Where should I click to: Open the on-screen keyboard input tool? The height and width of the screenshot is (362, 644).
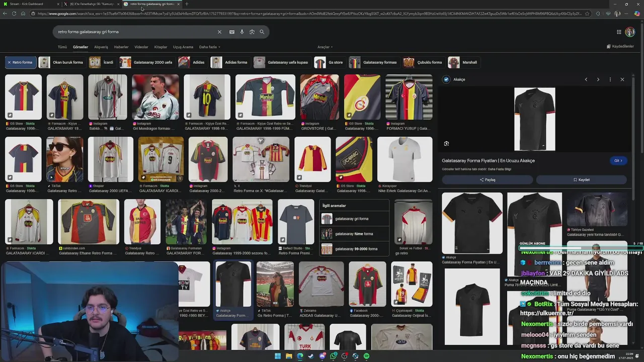point(231,32)
